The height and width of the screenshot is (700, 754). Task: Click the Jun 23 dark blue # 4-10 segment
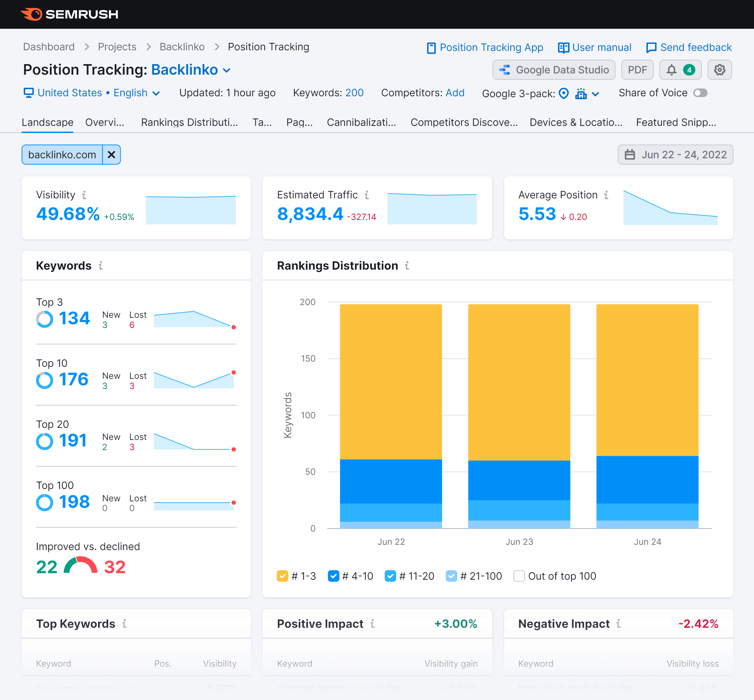coord(519,480)
